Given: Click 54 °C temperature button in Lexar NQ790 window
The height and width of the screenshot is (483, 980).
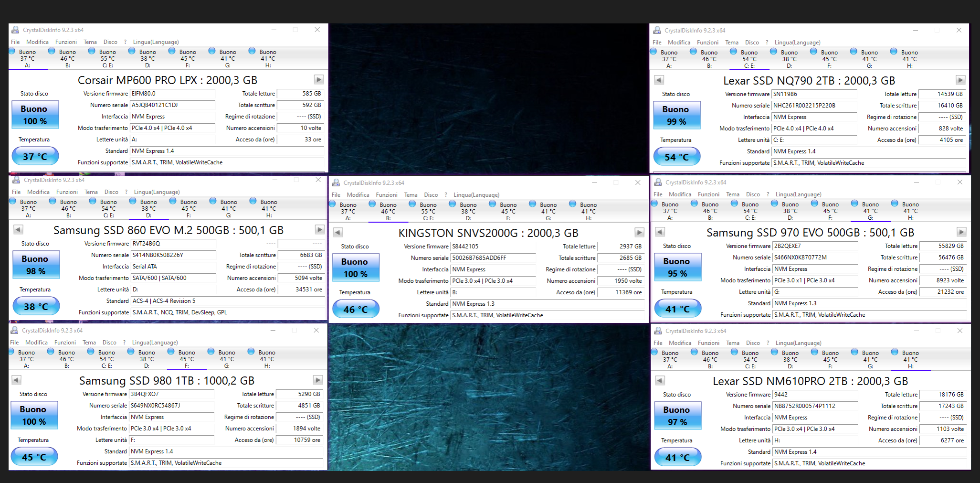Looking at the screenshot, I should [676, 157].
